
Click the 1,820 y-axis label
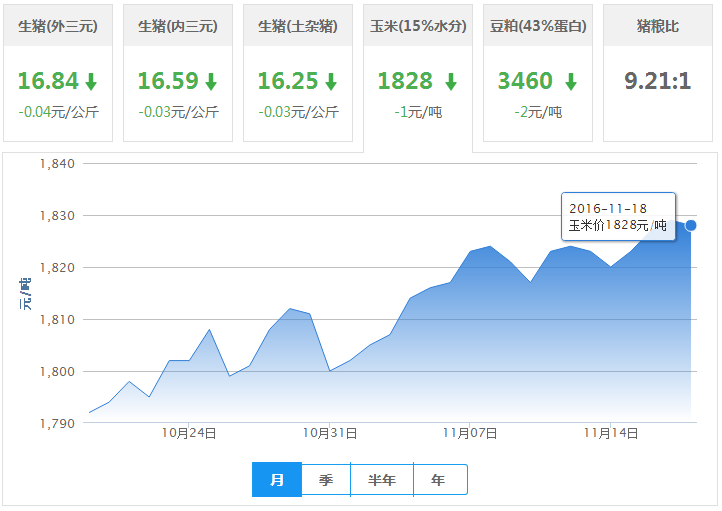tap(57, 268)
